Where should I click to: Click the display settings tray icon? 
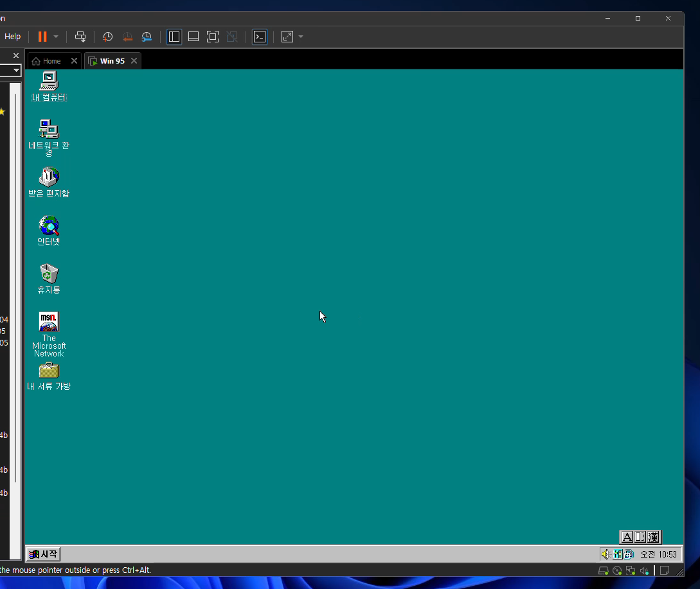tap(629, 554)
